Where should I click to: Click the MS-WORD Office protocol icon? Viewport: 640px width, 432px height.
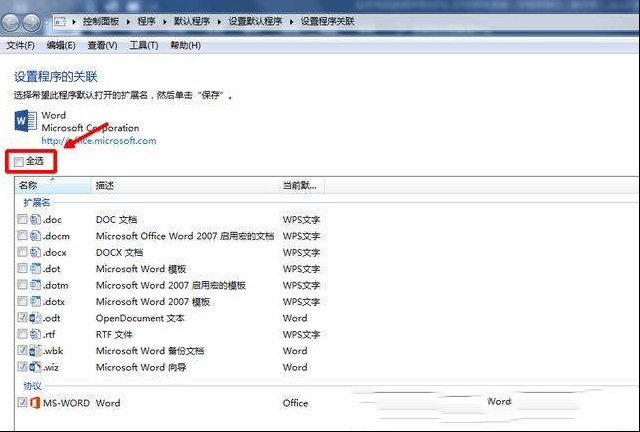36,403
